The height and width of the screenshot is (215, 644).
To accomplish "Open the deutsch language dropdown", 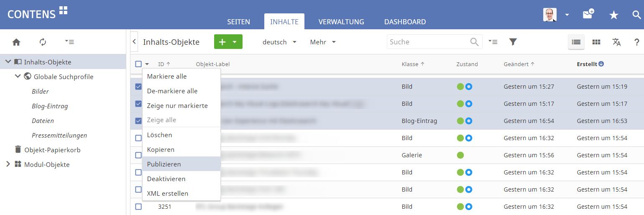I will [x=279, y=42].
